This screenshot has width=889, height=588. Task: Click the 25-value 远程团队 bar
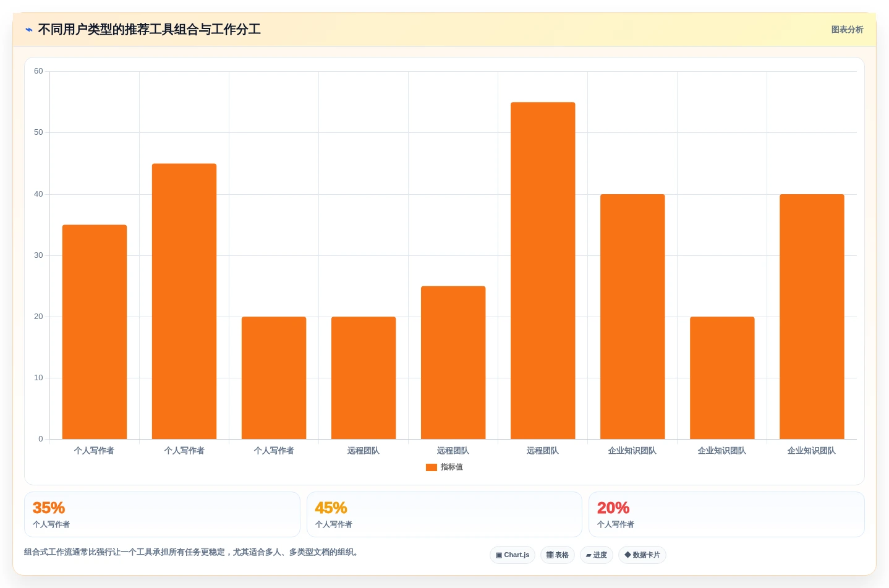coord(453,362)
